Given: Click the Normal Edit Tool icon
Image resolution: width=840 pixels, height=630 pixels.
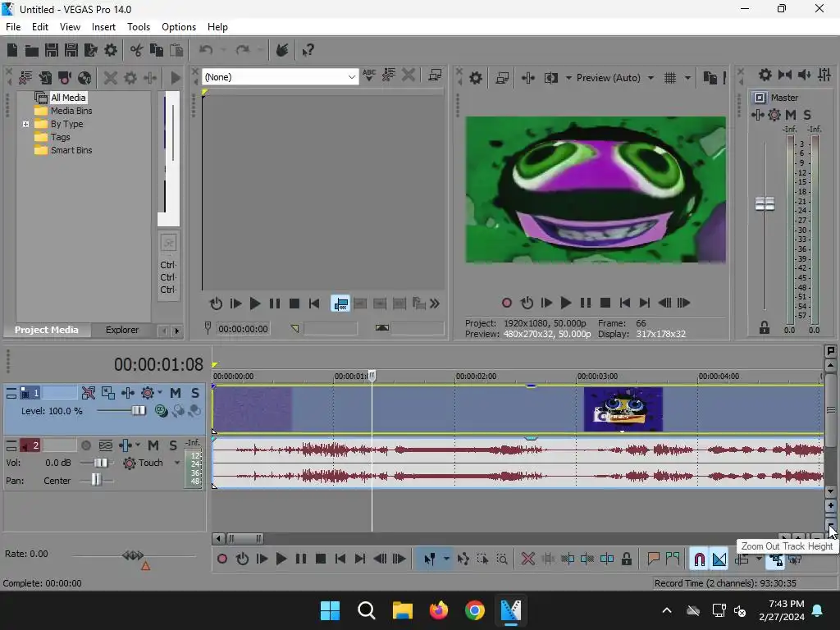Looking at the screenshot, I should point(430,559).
